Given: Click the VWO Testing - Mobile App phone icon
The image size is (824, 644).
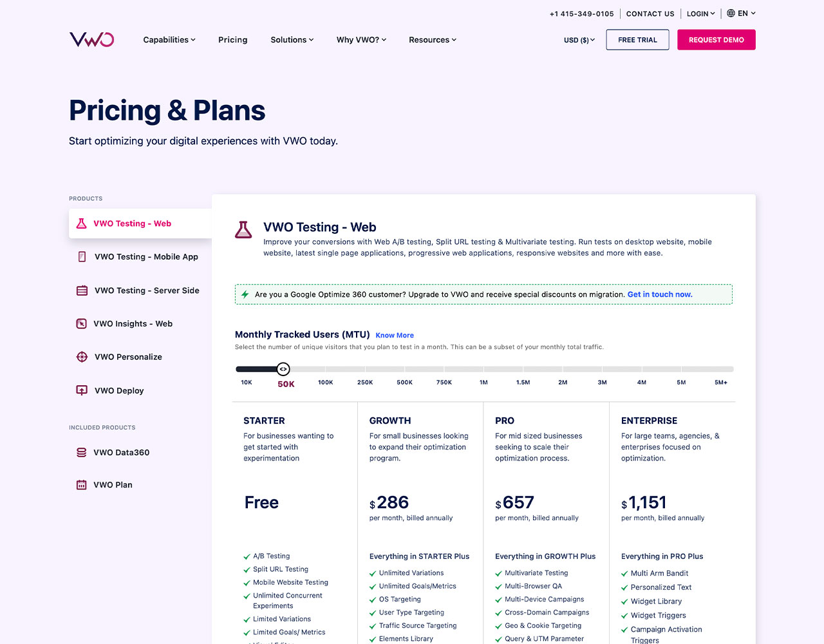Looking at the screenshot, I should (82, 256).
